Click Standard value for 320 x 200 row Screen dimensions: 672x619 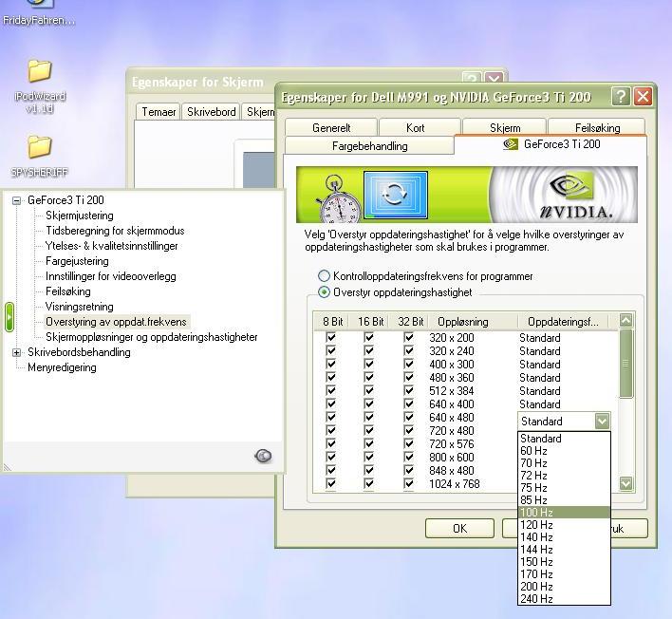click(x=540, y=338)
